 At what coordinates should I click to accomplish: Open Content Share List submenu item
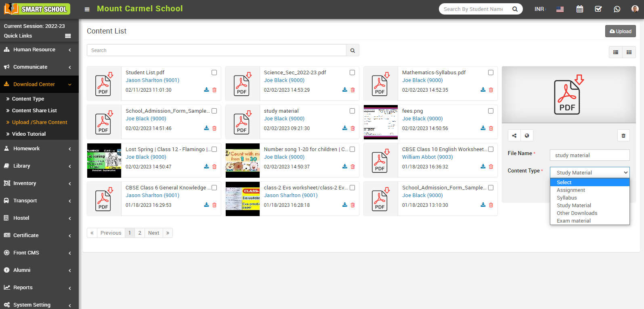tap(34, 111)
